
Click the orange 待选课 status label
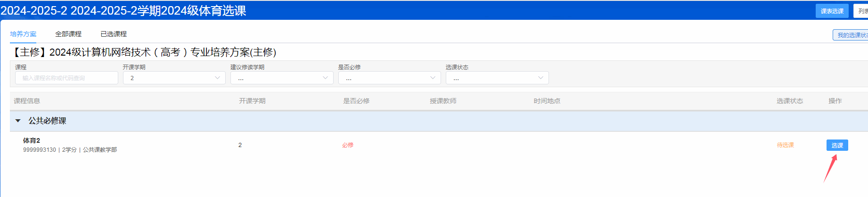[785, 145]
